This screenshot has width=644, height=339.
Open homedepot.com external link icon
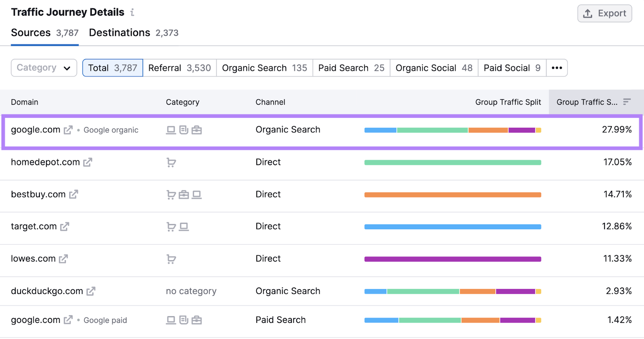(88, 162)
